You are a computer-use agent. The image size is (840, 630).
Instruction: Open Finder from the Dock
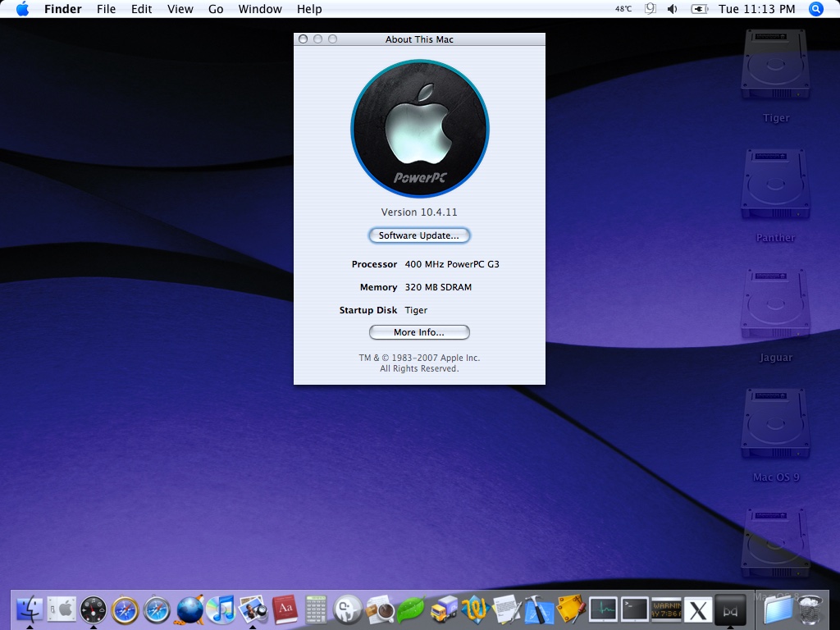coord(30,609)
